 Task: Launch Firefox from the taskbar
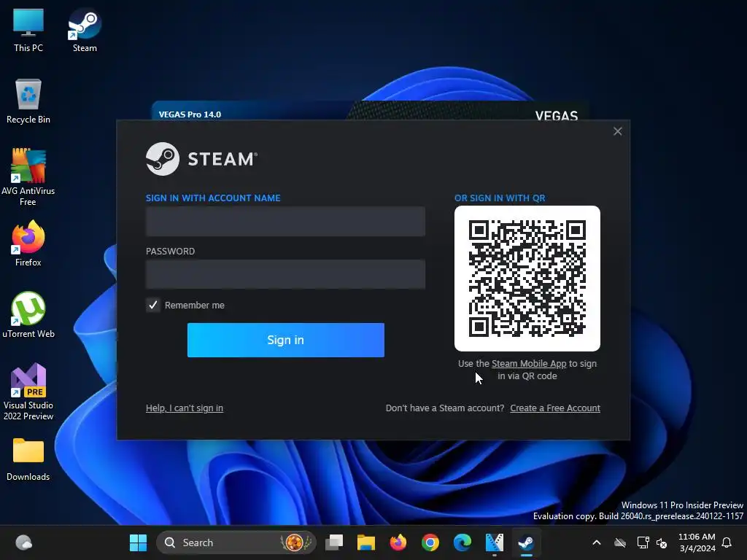[x=398, y=542]
